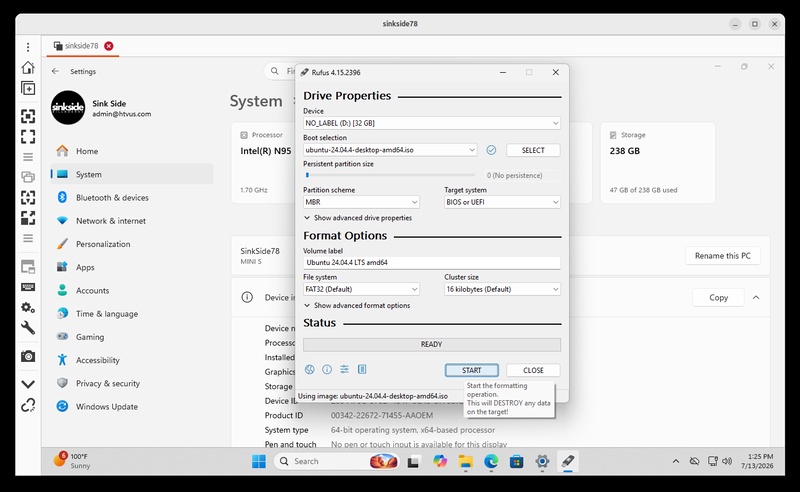Click Windows Start button on taskbar
800x492 pixels.
[259, 461]
